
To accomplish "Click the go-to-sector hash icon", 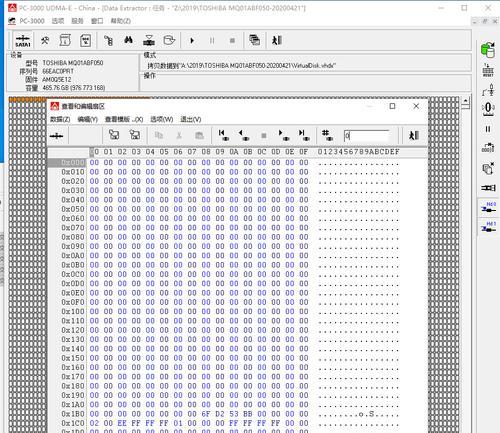I will click(x=327, y=135).
